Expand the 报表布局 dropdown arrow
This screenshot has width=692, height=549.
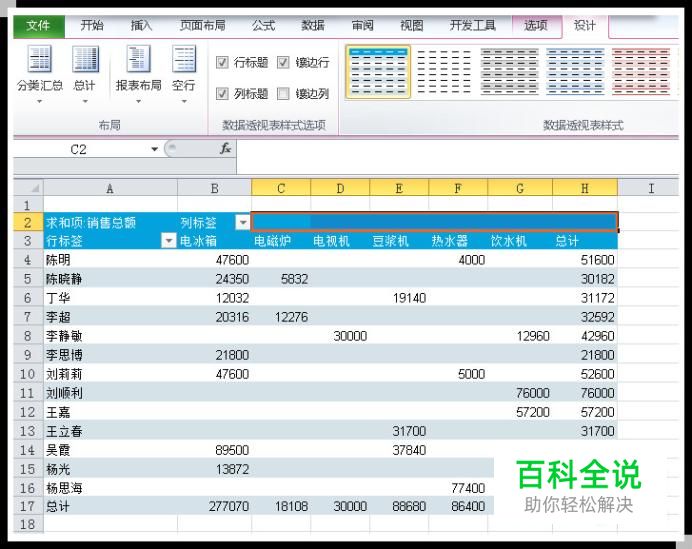[138, 102]
